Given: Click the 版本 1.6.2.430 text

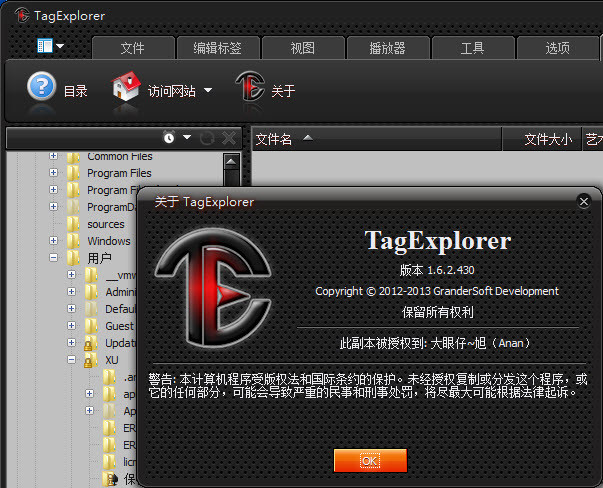Looking at the screenshot, I should [x=437, y=270].
